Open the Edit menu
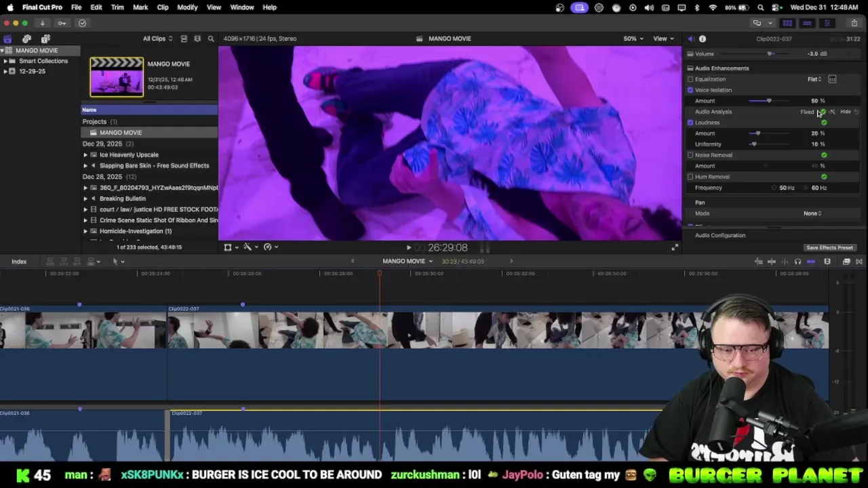This screenshot has height=488, width=868. tap(96, 7)
